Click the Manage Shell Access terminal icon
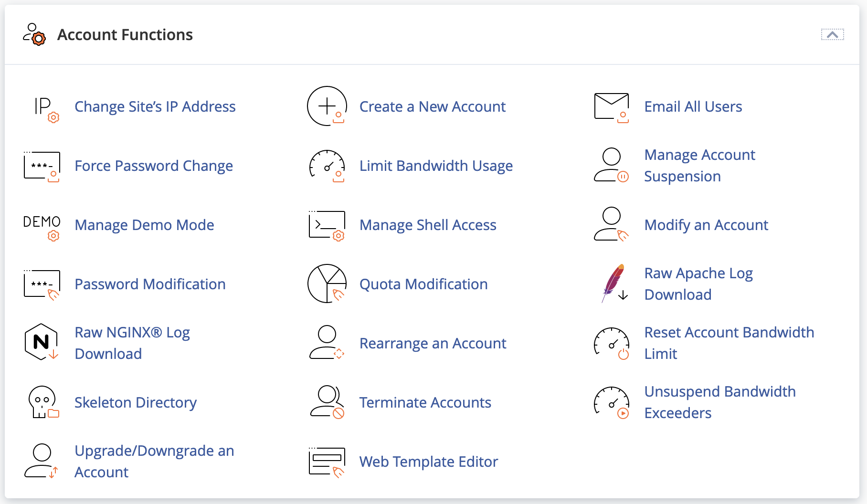Image resolution: width=867 pixels, height=504 pixels. (327, 225)
